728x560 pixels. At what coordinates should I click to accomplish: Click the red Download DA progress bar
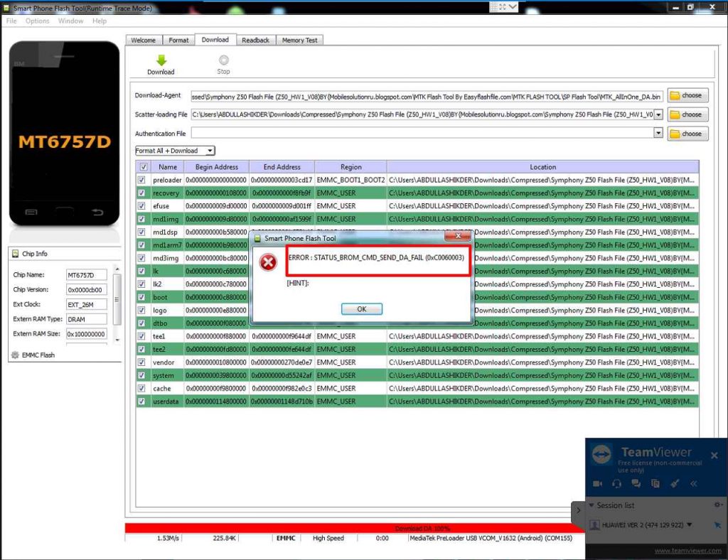pyautogui.click(x=354, y=528)
